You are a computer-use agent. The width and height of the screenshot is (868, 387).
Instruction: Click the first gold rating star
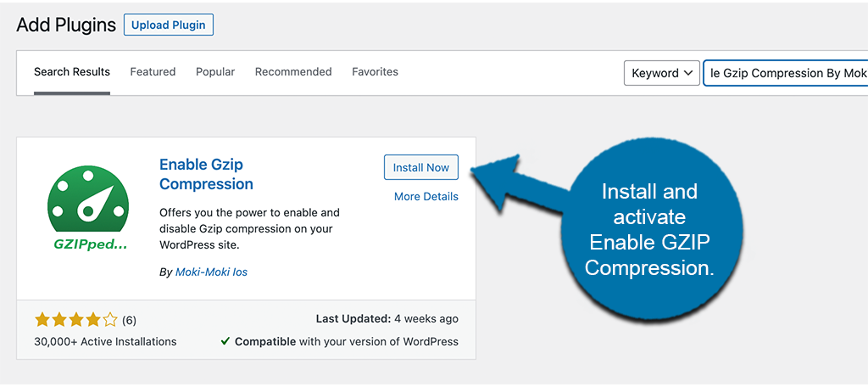click(x=42, y=320)
